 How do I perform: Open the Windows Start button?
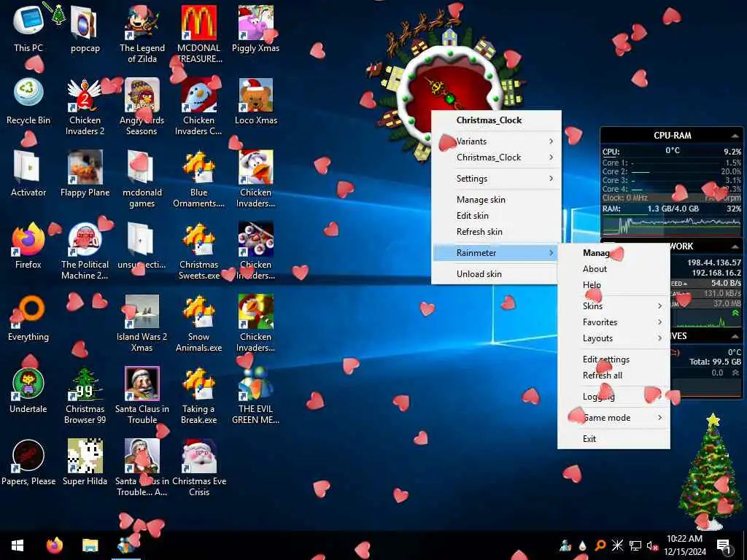(x=18, y=545)
